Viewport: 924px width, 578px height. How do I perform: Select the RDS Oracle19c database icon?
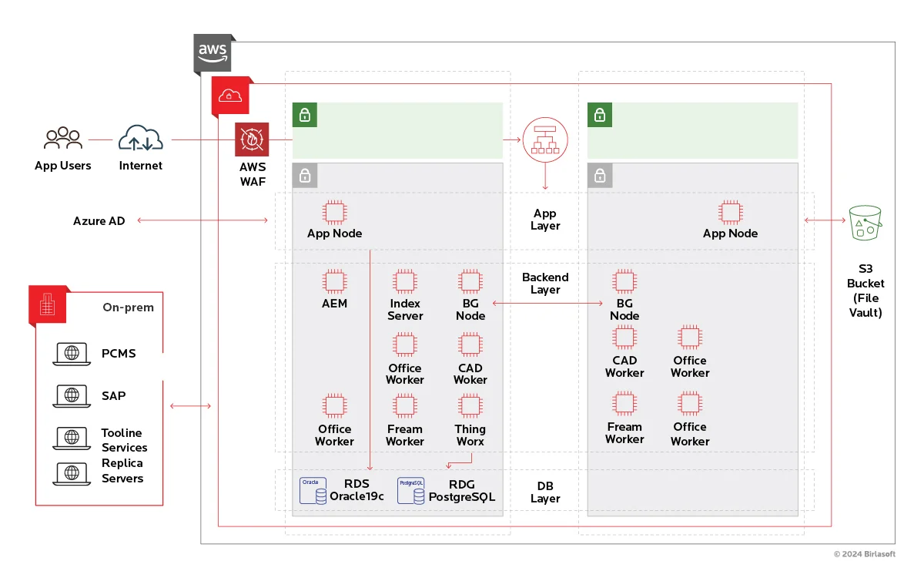[x=312, y=490]
